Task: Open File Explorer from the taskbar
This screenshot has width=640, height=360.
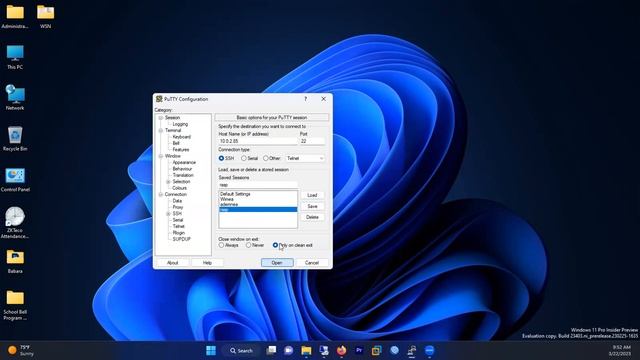Action: [x=306, y=350]
